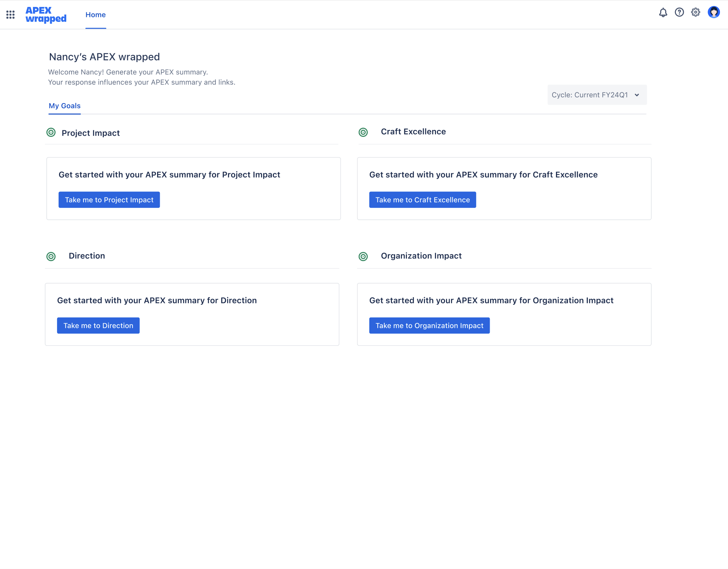The image size is (728, 569).
Task: Open the help question mark icon
Action: (x=679, y=13)
